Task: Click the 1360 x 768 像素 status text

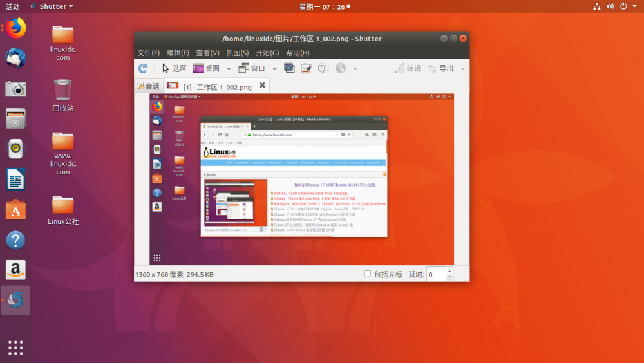Action: [159, 274]
